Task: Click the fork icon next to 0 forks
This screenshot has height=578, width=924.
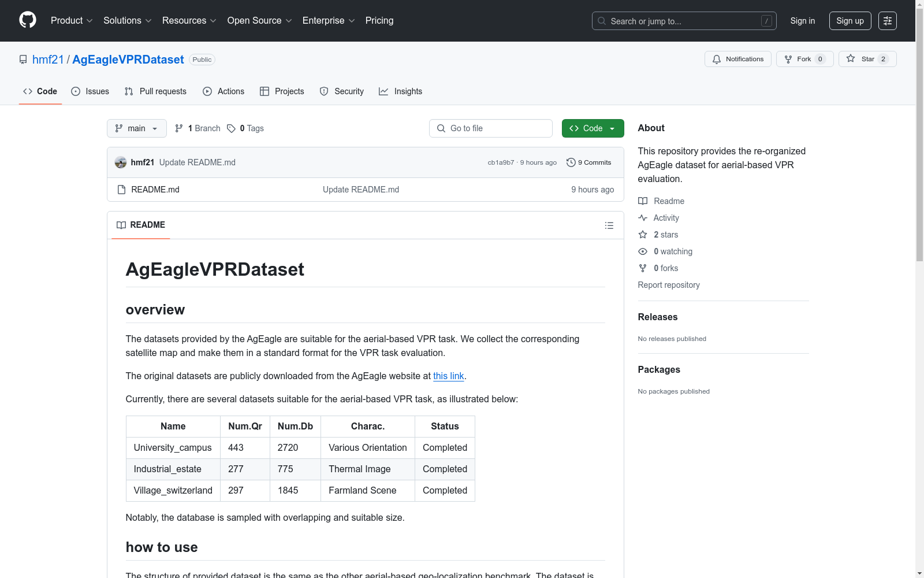Action: [x=643, y=268]
